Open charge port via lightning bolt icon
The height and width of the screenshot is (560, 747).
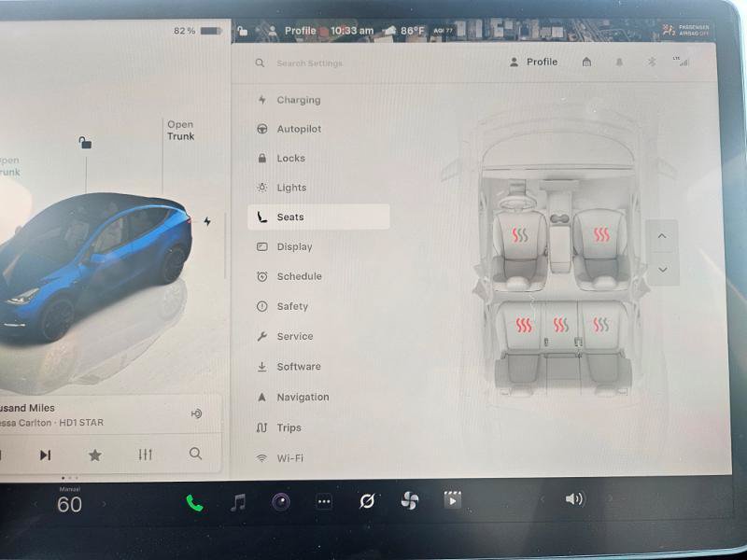tap(207, 221)
